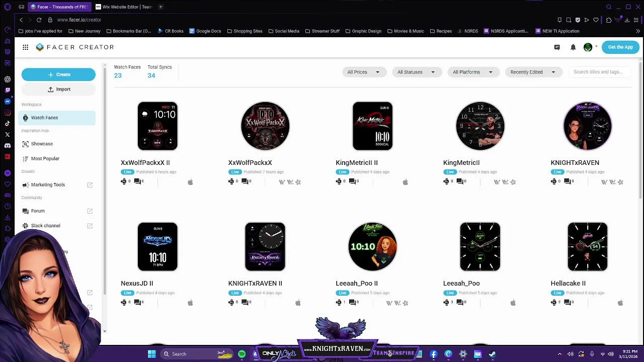Image resolution: width=644 pixels, height=362 pixels.
Task: Click the sidebar scroll-down arrow
Action: [105, 331]
